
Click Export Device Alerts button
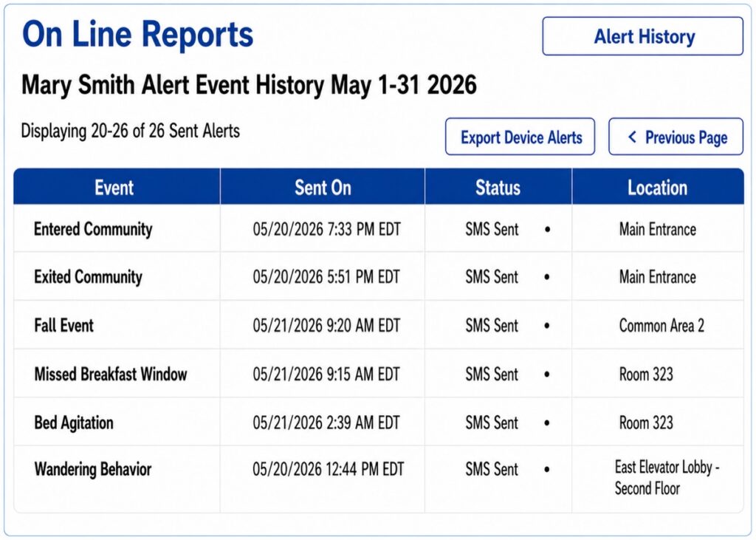(x=520, y=137)
